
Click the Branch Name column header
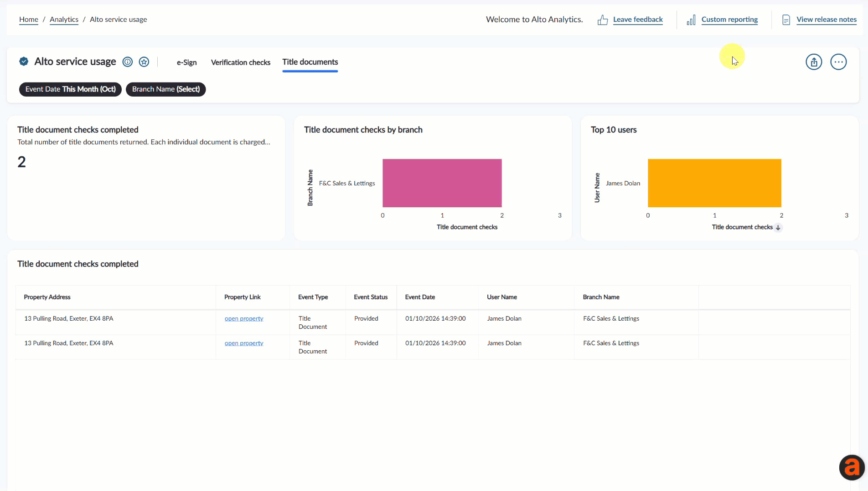point(601,297)
